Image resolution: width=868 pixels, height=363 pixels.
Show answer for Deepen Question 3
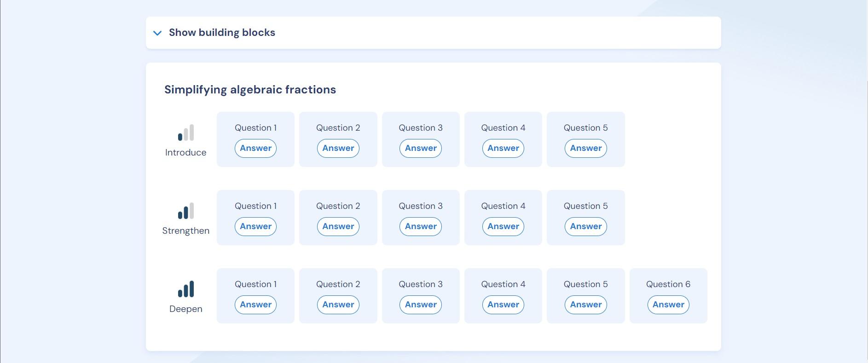421,305
